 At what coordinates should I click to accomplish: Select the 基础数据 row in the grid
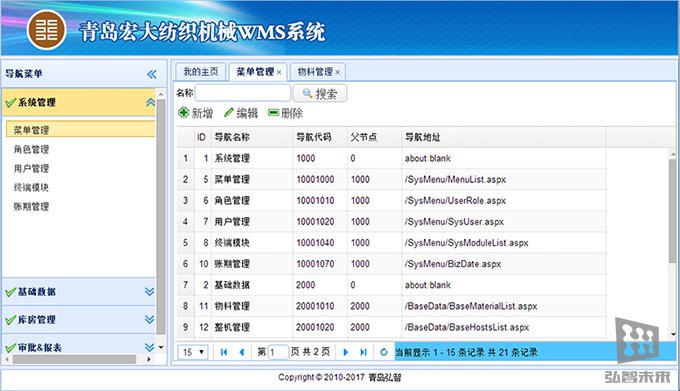(391, 285)
